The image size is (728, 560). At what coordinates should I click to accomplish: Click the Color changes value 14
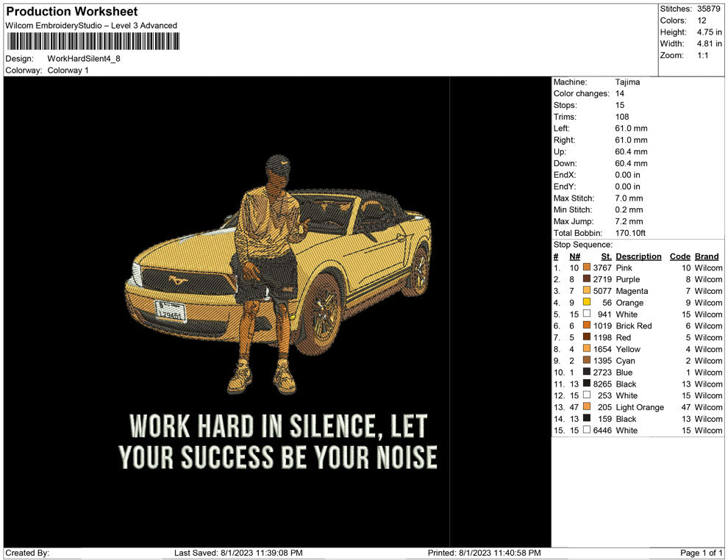[x=620, y=93]
